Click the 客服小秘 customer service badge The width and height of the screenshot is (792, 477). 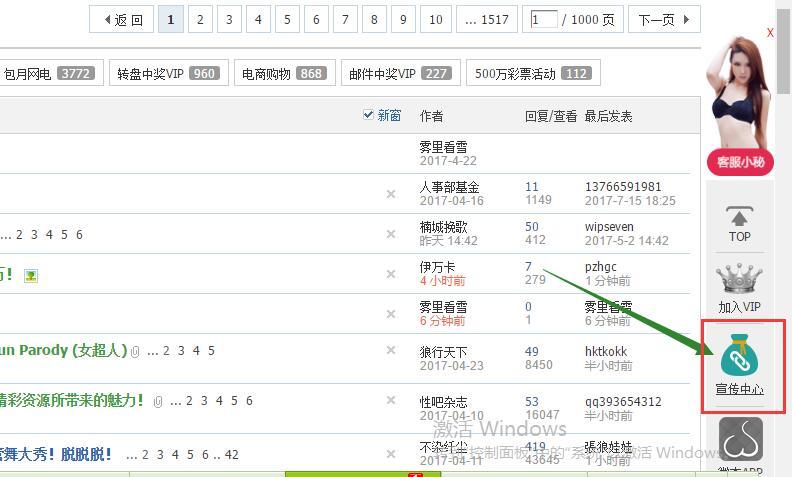740,162
